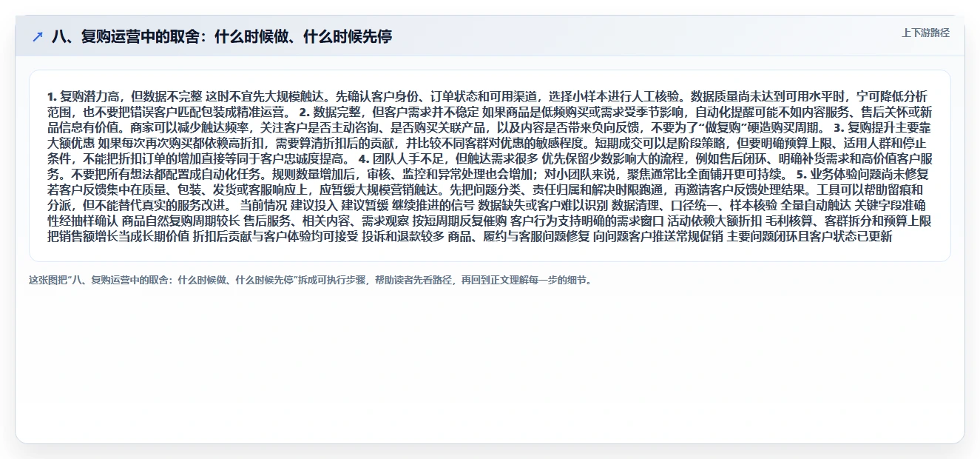Click the text 主要问题闭环且客户状态已更新
Screen dimensions: 980x459
click(810, 237)
